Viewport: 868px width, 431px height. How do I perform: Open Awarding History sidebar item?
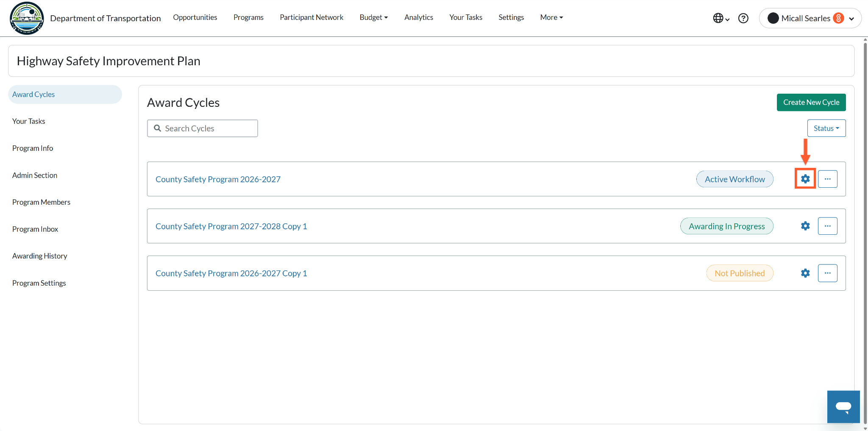39,256
